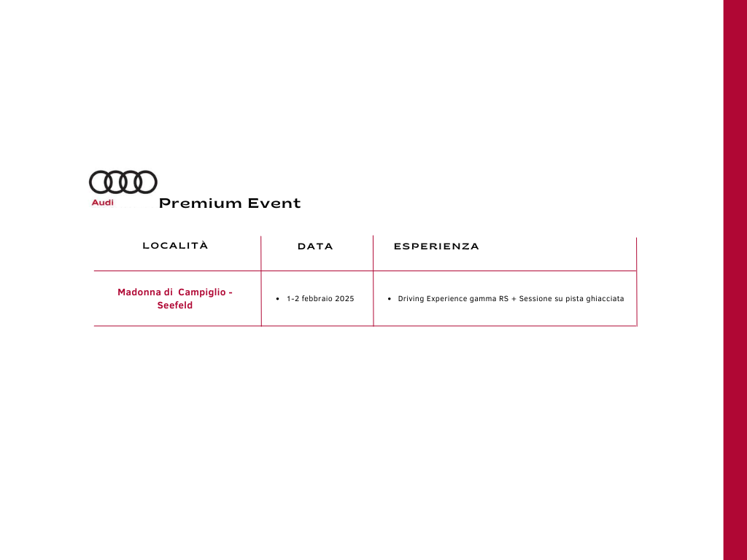Click the ESPERIENZA column header
The image size is (747, 560).
[436, 246]
